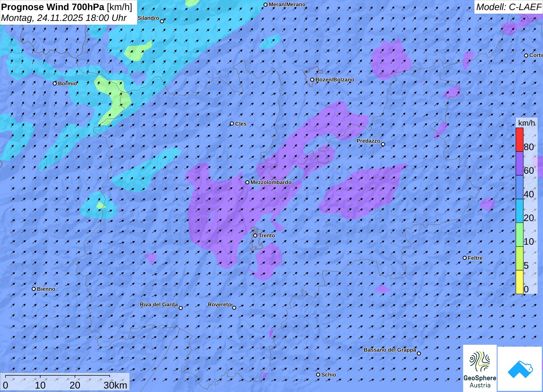Click the Trento city marker

click(x=255, y=235)
